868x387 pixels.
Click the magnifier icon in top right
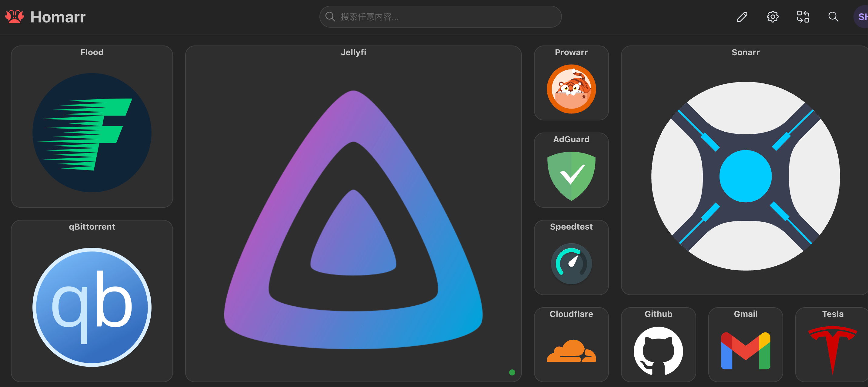[x=833, y=16]
